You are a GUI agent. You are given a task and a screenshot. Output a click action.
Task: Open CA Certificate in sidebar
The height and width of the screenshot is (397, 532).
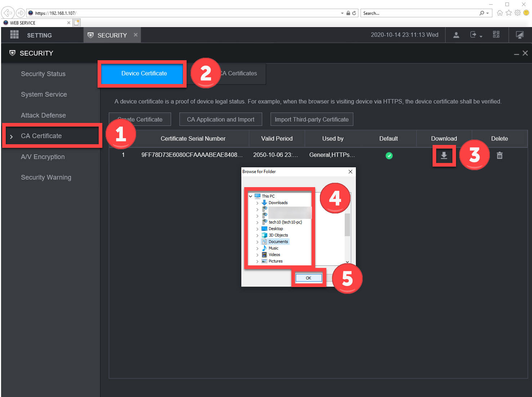[41, 136]
